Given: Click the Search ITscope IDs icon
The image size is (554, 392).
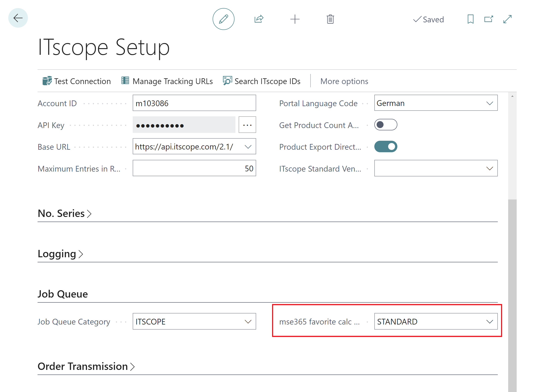Looking at the screenshot, I should [x=227, y=81].
